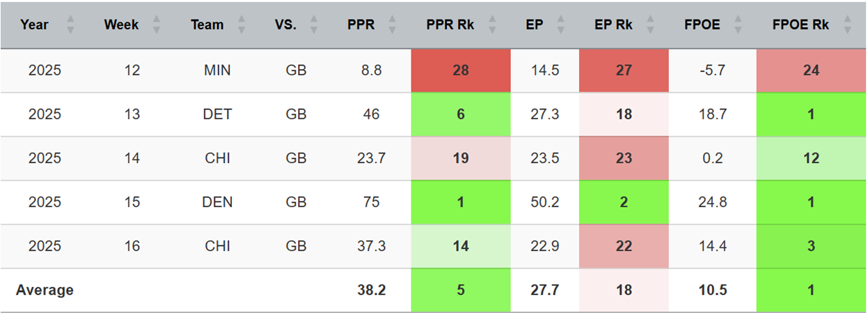Click the sort arrows beside Team
The height and width of the screenshot is (313, 868).
[241, 25]
